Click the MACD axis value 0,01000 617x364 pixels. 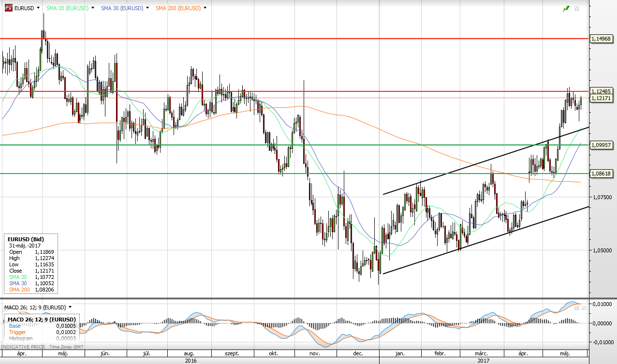[x=602, y=304]
